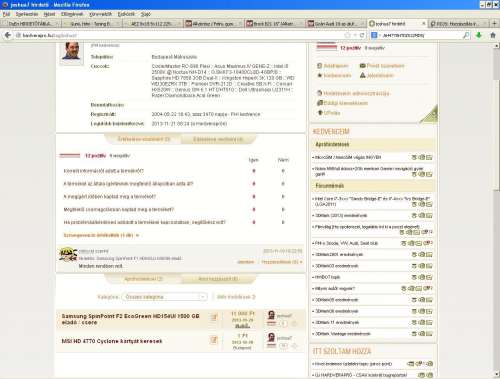Click leftmost icon in 3DMark06 eredmények row
500x379 pixels.
414,311
